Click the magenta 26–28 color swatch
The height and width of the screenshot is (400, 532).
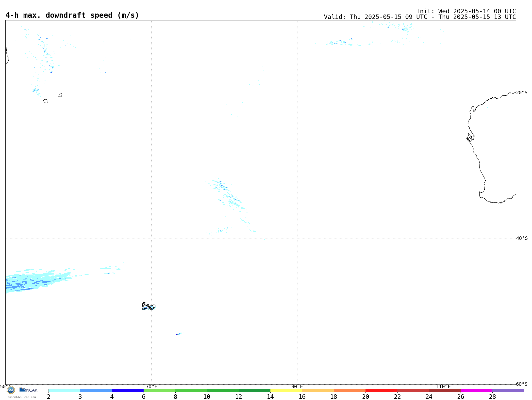click(x=477, y=391)
